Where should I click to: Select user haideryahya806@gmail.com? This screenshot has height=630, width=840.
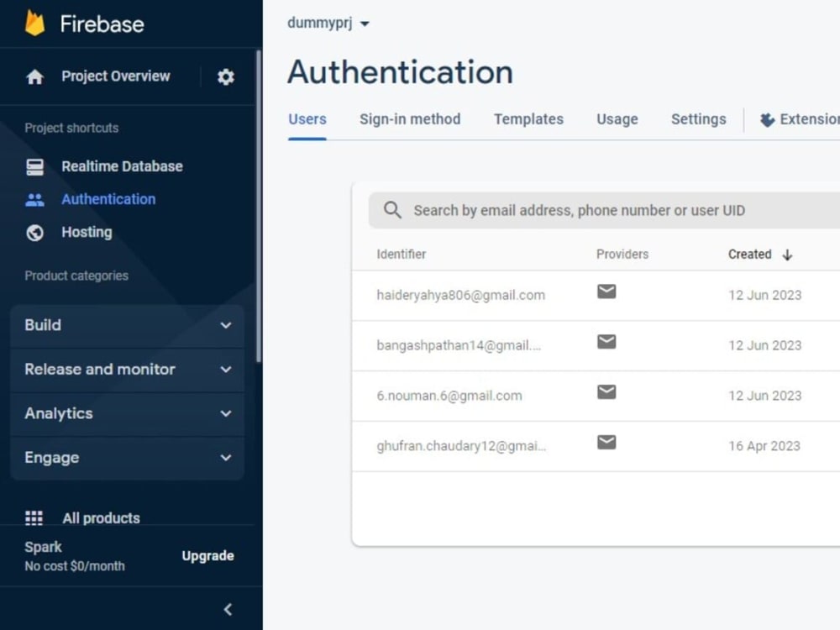pos(460,295)
